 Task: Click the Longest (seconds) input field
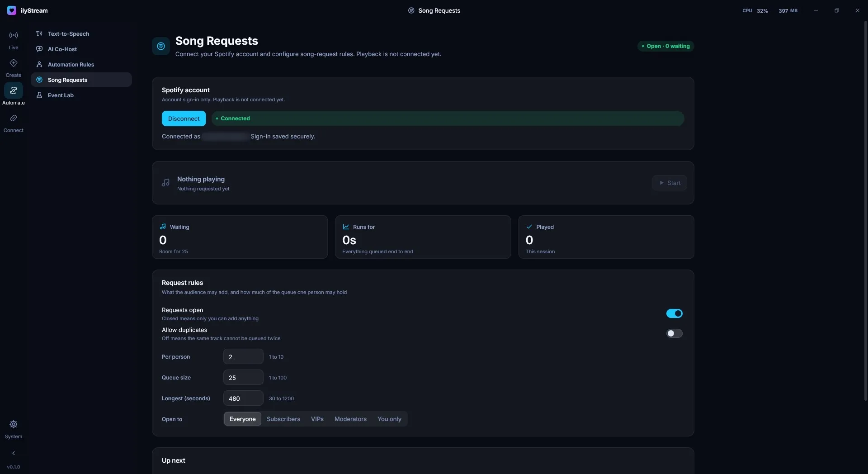click(x=243, y=398)
